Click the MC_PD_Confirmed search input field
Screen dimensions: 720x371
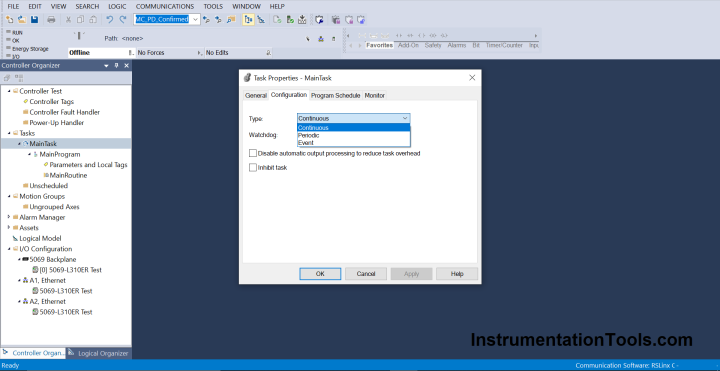click(162, 19)
